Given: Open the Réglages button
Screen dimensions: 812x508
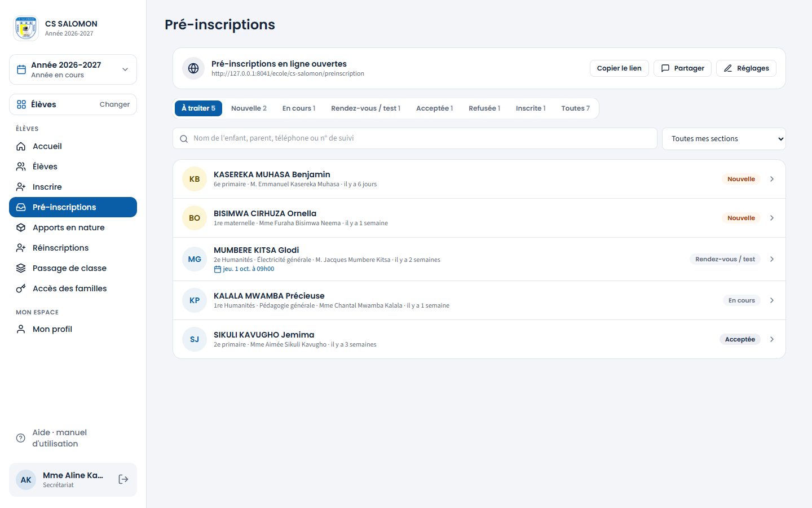Looking at the screenshot, I should coord(746,68).
